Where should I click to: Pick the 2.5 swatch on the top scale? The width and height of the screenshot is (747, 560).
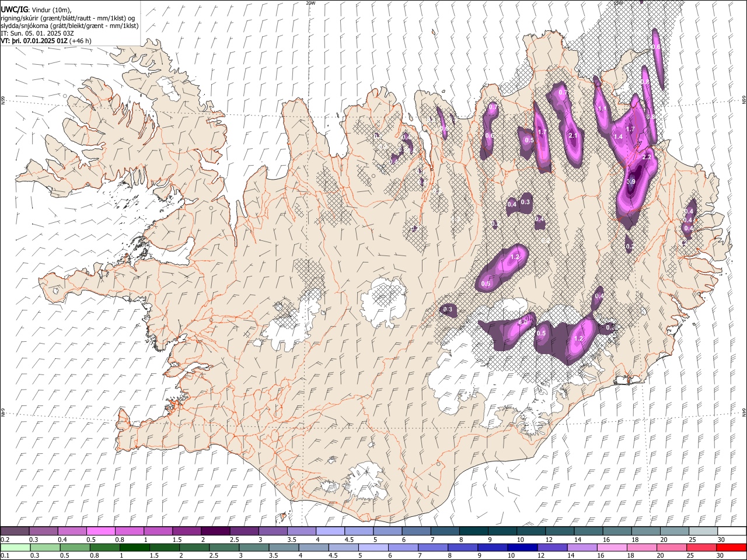click(x=244, y=531)
